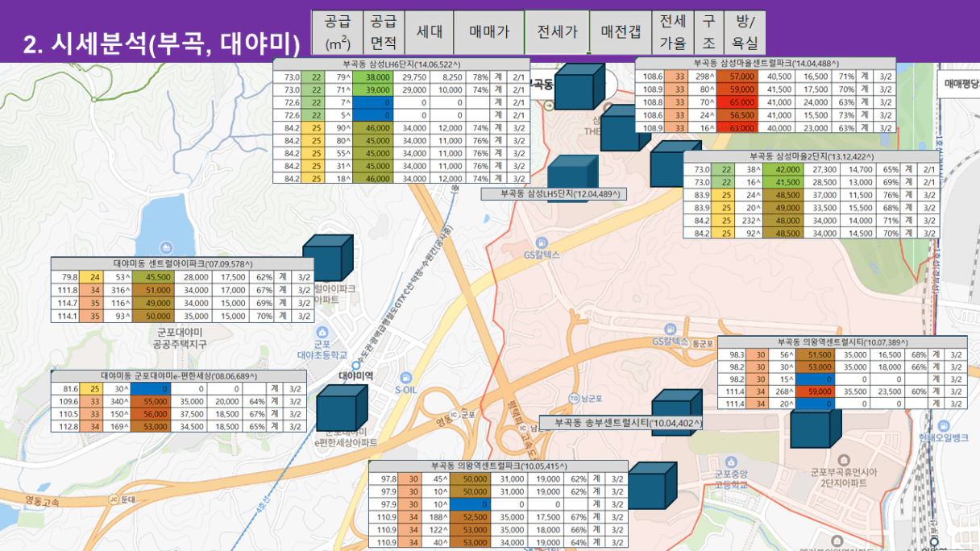Click the S-OIL gas station map icon
Screen dimensions: 980x551
tap(409, 377)
